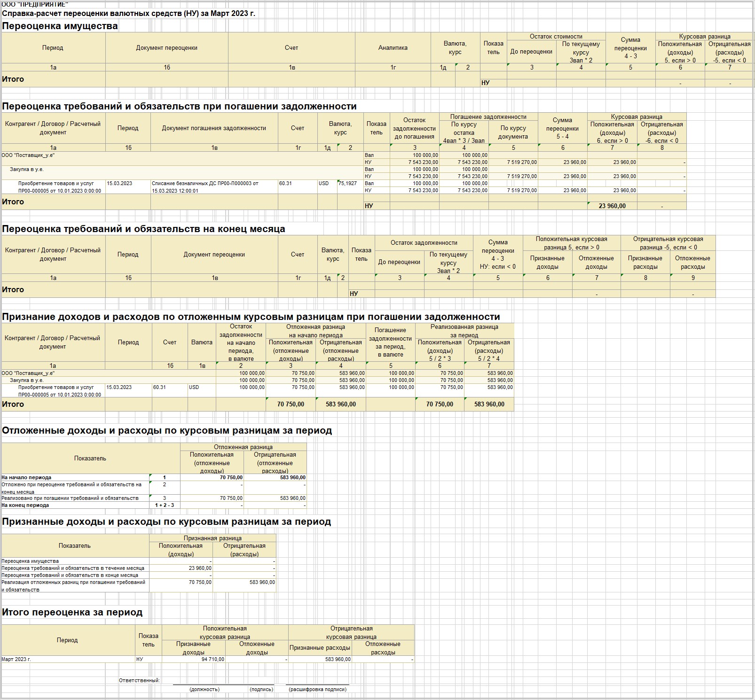
Task: Select the "Погашение задолженности за период" column header
Action: pyautogui.click(x=390, y=342)
